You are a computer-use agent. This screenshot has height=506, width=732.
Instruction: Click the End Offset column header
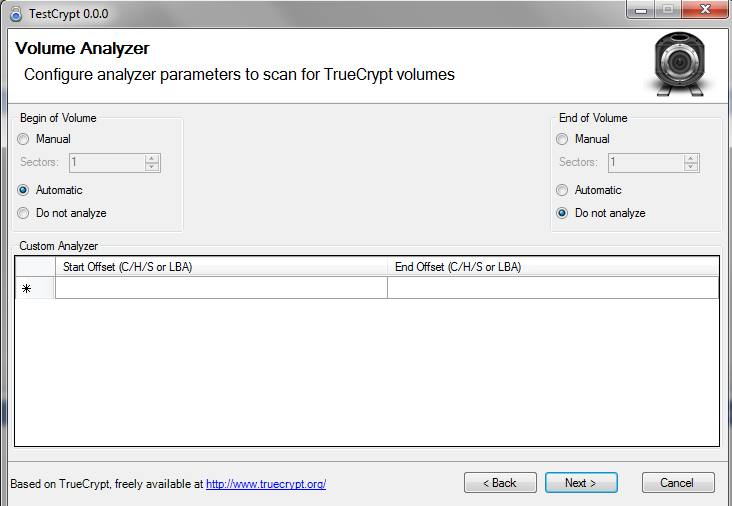coord(553,267)
